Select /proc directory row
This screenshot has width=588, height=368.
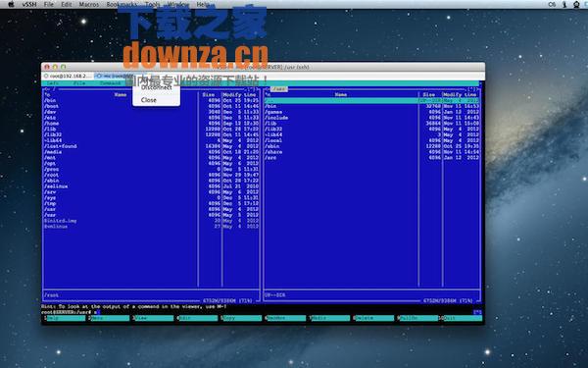tap(151, 169)
